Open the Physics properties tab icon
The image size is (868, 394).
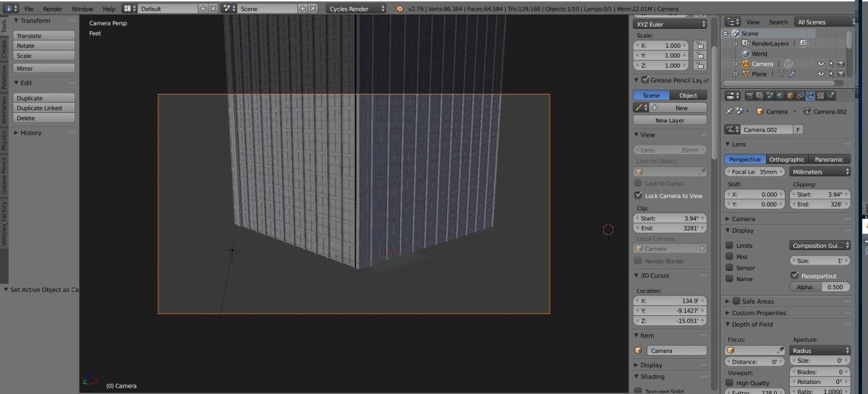tap(831, 95)
